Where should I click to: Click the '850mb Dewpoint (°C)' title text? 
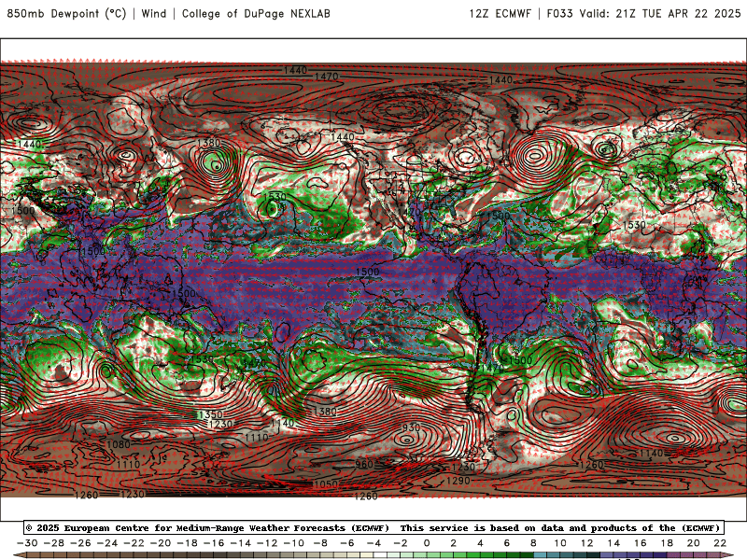pos(66,13)
